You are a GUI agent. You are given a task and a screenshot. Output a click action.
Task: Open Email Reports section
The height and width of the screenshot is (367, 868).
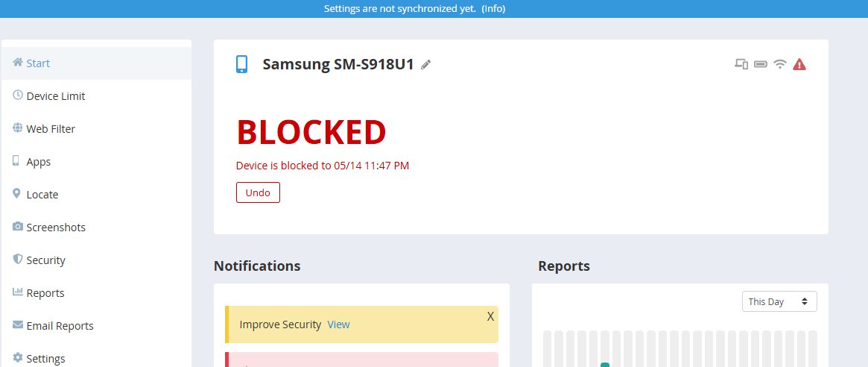click(x=96, y=325)
